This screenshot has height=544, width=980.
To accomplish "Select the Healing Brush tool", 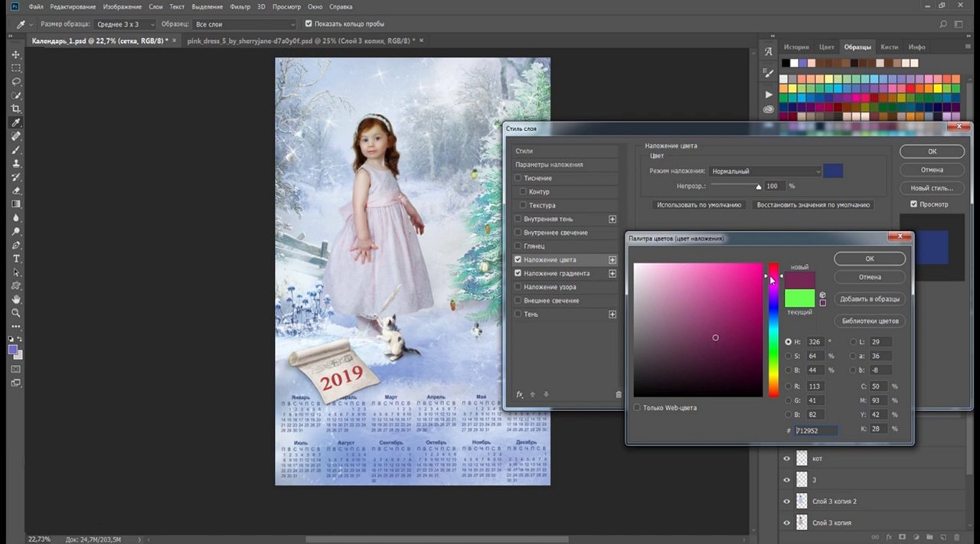I will click(16, 136).
